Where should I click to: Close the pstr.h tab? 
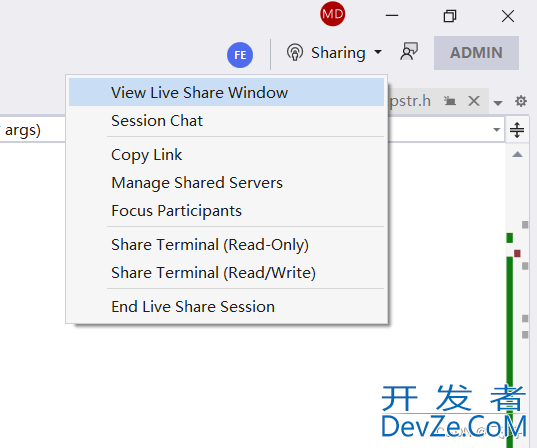pos(474,101)
